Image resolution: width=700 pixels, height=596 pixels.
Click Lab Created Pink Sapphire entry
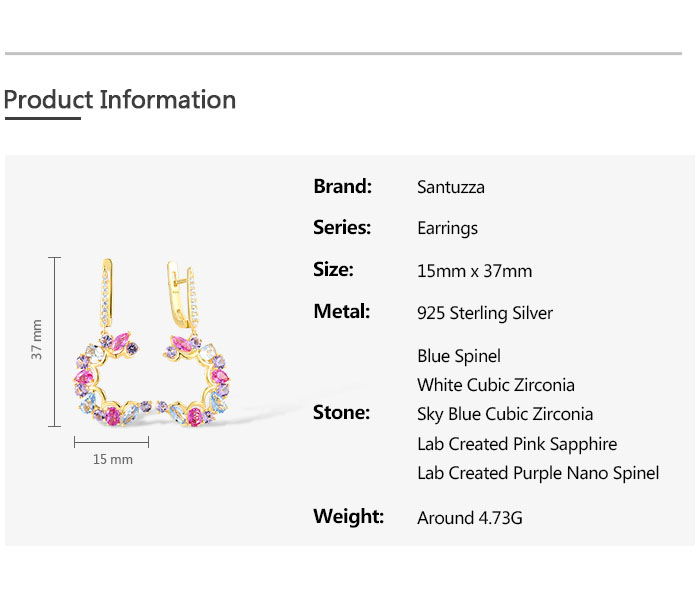tap(517, 444)
